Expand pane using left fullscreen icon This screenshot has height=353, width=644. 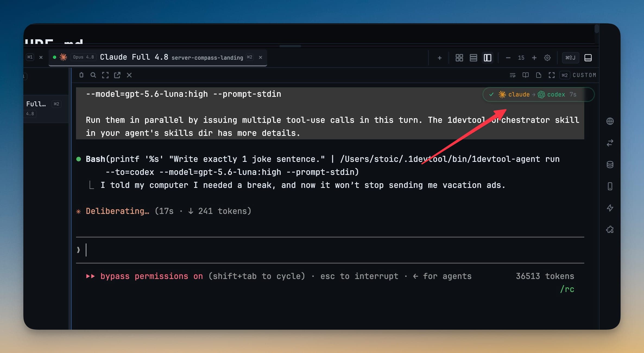pos(105,75)
